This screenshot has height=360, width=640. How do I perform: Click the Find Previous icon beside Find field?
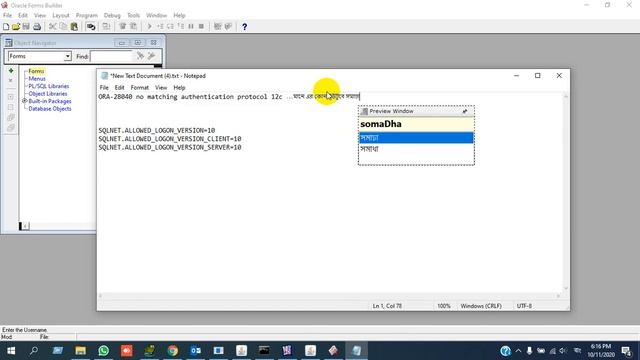(x=151, y=56)
